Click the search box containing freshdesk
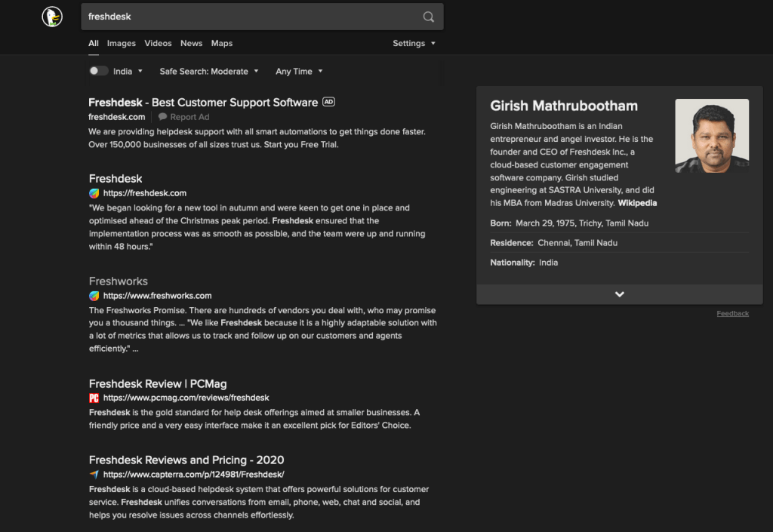Screen dimensions: 773x532 tap(249, 17)
